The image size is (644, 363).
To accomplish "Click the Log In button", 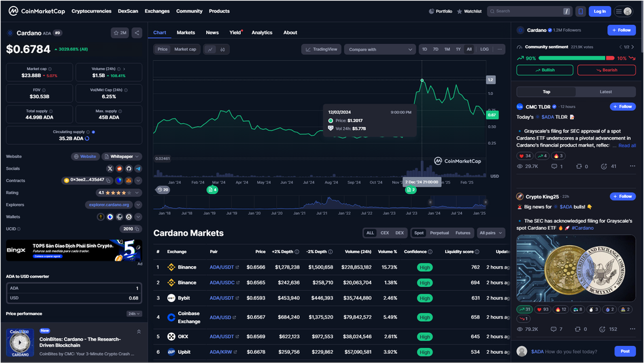I will (x=599, y=12).
